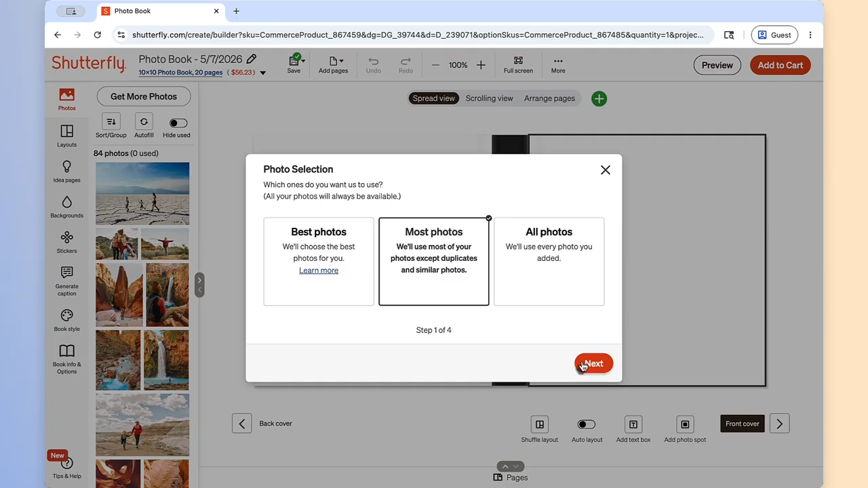868x488 pixels.
Task: Select the All photos option
Action: (x=549, y=262)
